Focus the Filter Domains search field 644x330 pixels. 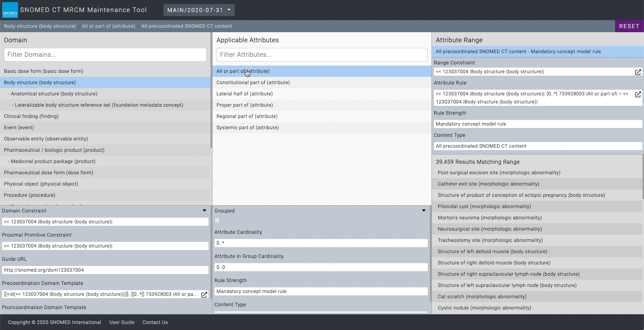105,55
